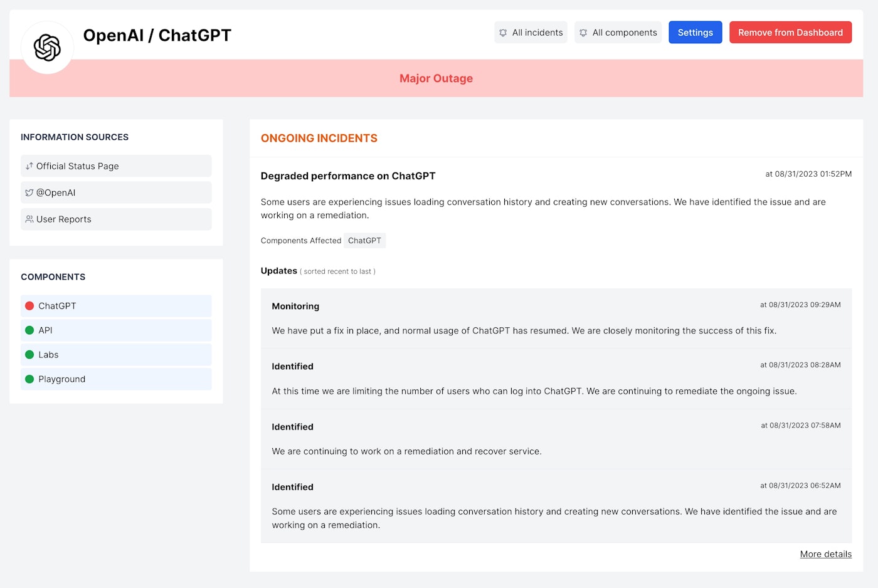The width and height of the screenshot is (878, 588).
Task: Click the Major Outage status banner
Action: tap(436, 78)
